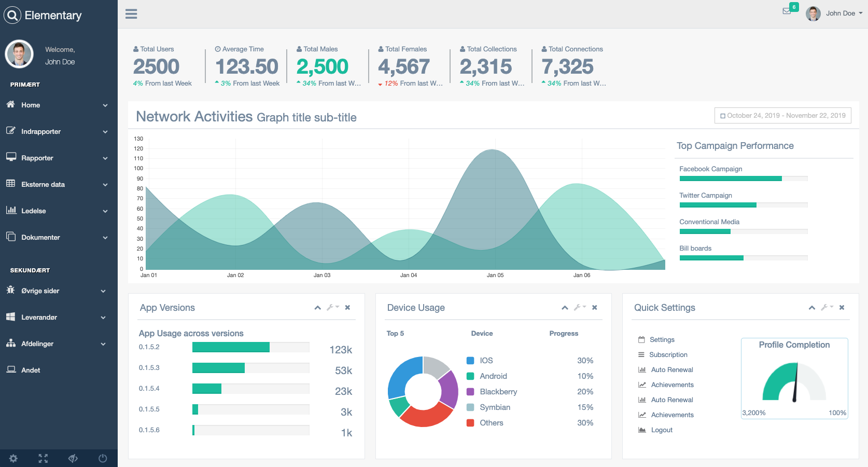
Task: Expand the Eksterne data chevron
Action: point(105,185)
